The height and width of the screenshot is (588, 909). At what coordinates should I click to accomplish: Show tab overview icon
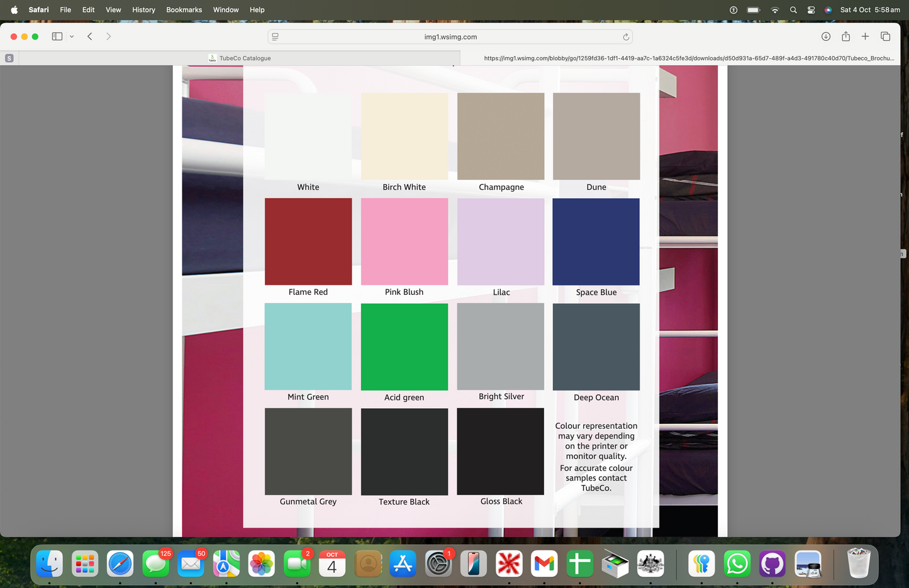pos(885,36)
